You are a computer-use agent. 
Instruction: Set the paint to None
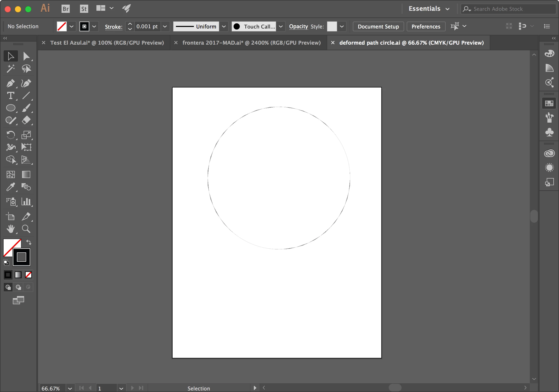[x=28, y=275]
